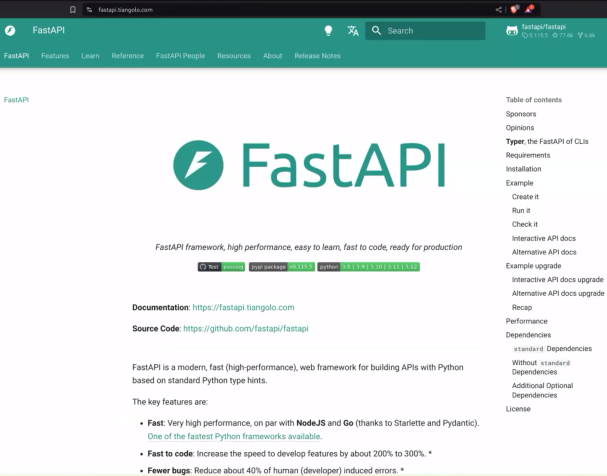Click the pypi package version badge

pyautogui.click(x=282, y=267)
